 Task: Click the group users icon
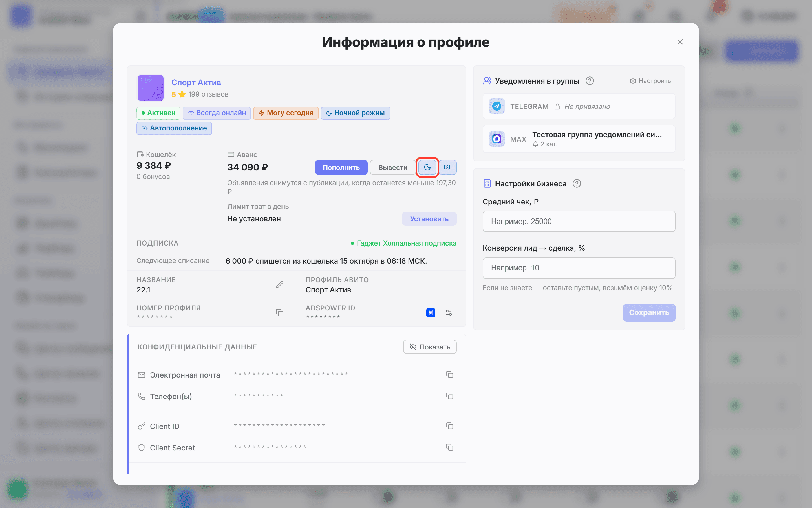coord(487,81)
